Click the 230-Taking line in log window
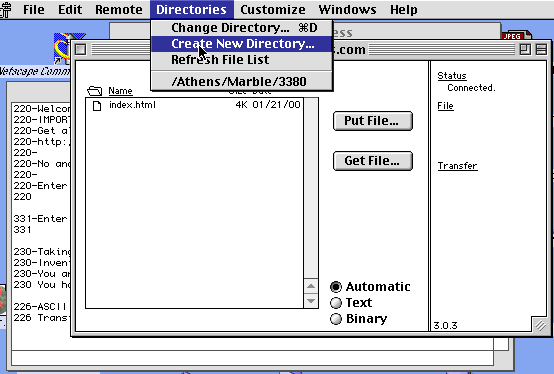Screen dimensions: 554x374 [42, 251]
